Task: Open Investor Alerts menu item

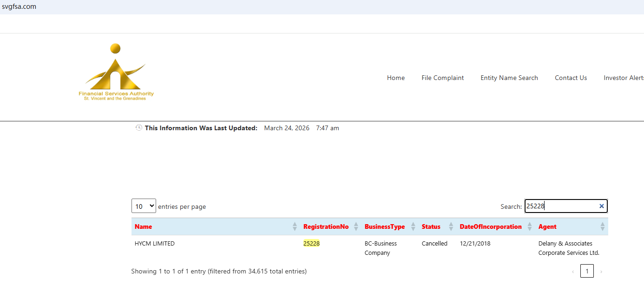Action: click(623, 78)
